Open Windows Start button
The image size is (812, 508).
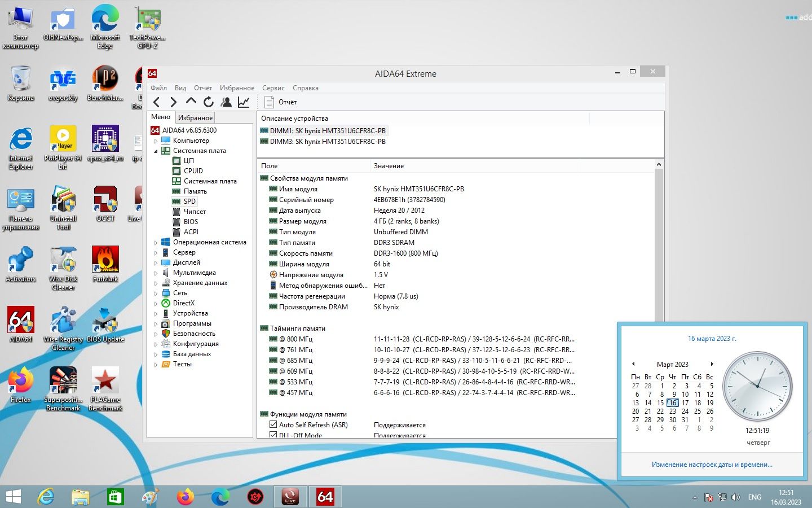(13, 497)
